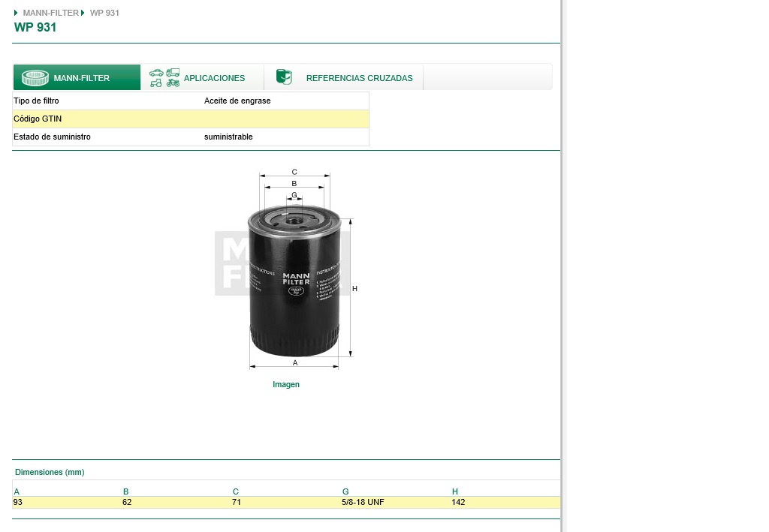
Task: Click the H dimension label on diagram
Action: 354,289
